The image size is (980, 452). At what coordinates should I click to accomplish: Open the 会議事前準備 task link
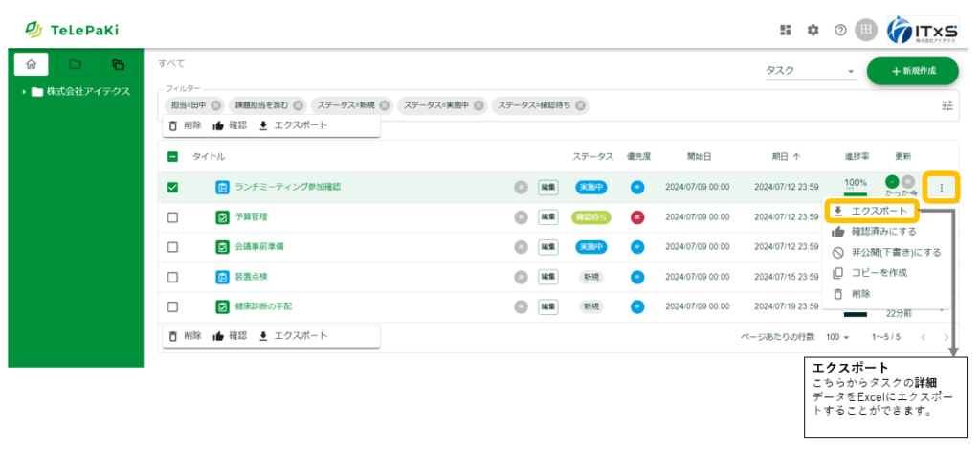[258, 247]
